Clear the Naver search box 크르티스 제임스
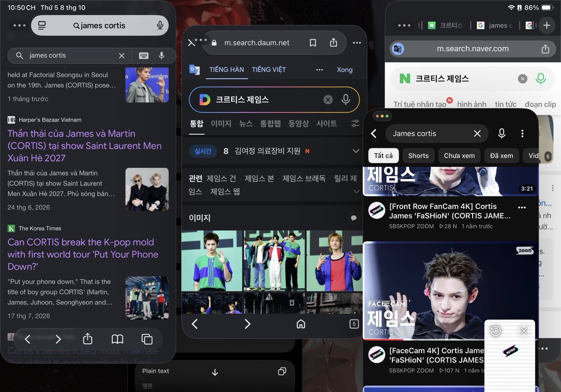 tap(522, 79)
